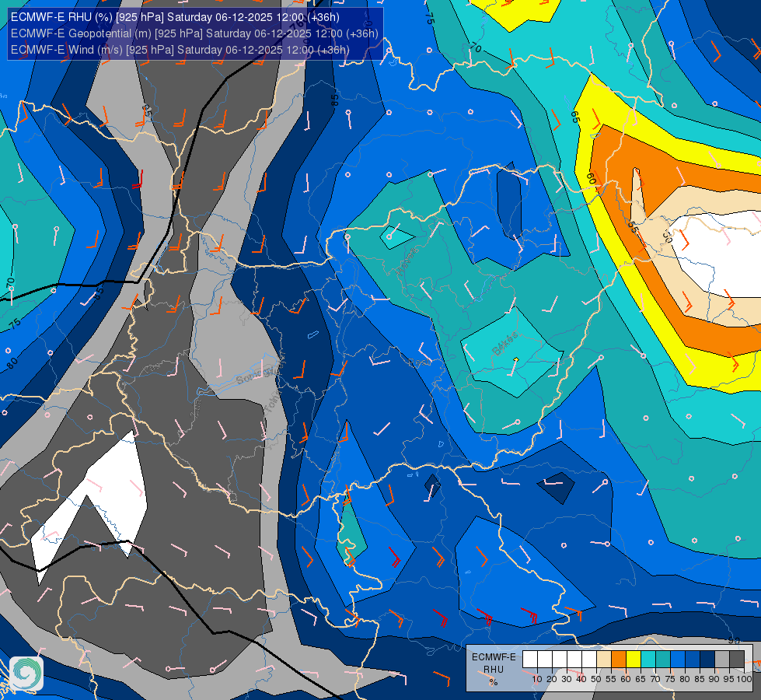The image size is (761, 700).
Task: Pick the teal 70–75 legend swatch
Action: point(663,660)
